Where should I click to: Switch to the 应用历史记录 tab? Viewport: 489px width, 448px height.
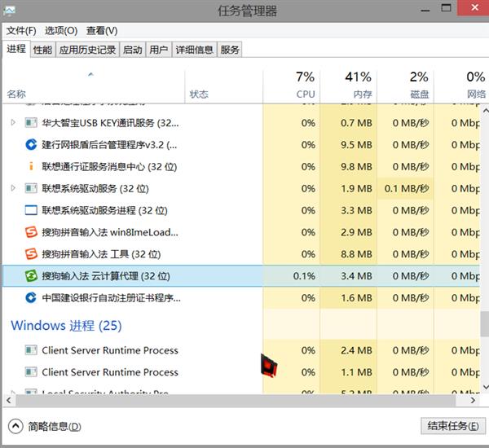click(88, 50)
